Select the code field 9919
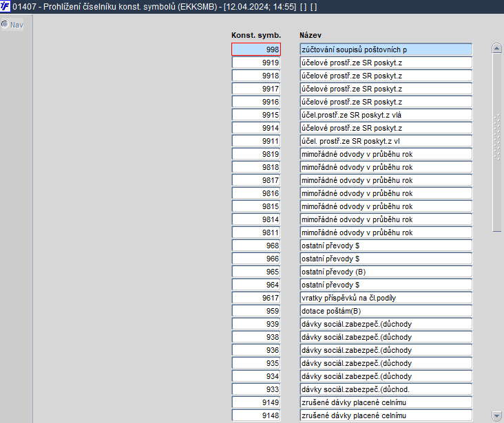Image resolution: width=504 pixels, height=423 pixels. tap(256, 63)
